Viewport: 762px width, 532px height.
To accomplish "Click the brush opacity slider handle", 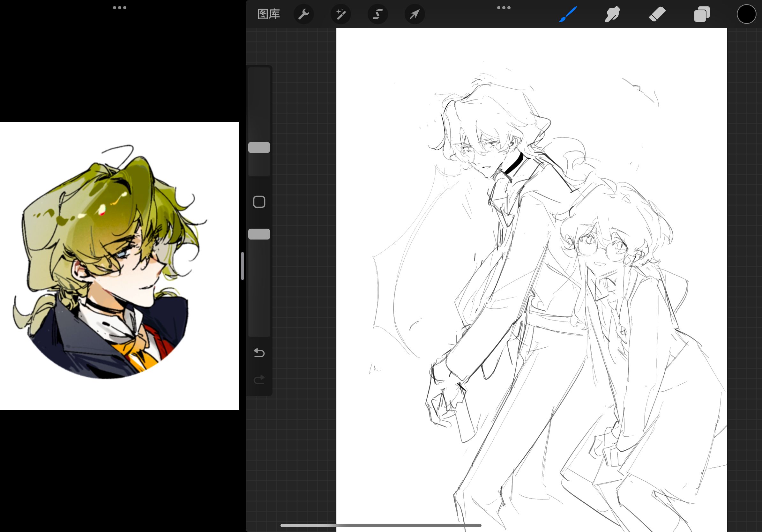I will (x=259, y=234).
